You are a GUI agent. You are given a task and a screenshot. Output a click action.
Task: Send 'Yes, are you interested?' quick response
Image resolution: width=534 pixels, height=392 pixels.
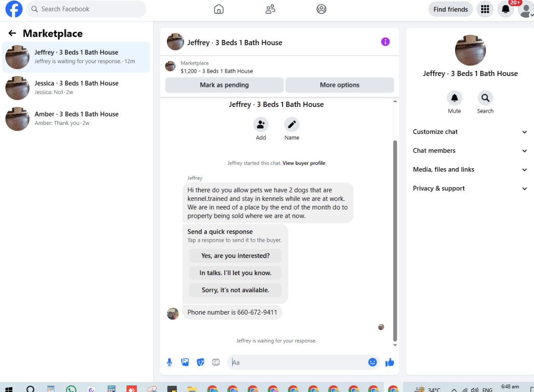(x=235, y=256)
